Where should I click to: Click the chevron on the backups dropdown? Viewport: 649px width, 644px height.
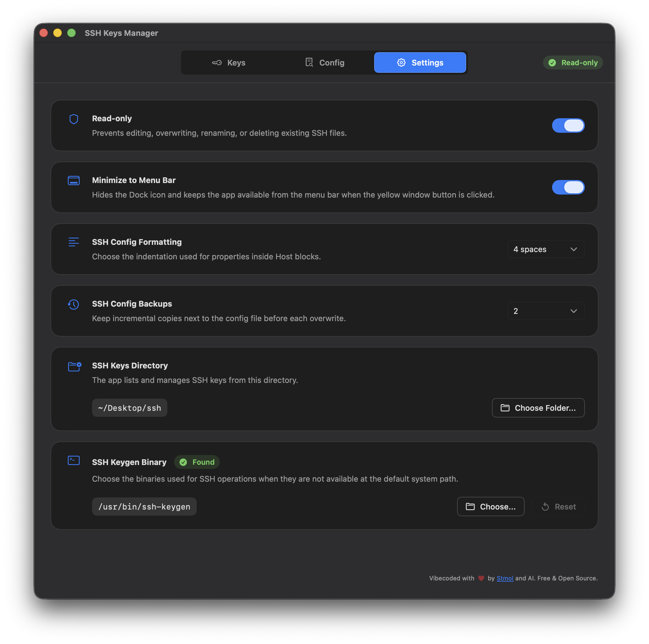click(573, 311)
